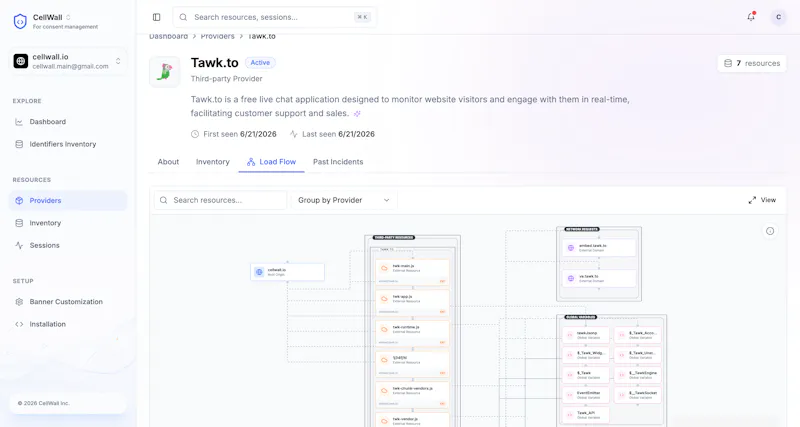
Task: Open the Past Incidents tab
Action: click(338, 162)
